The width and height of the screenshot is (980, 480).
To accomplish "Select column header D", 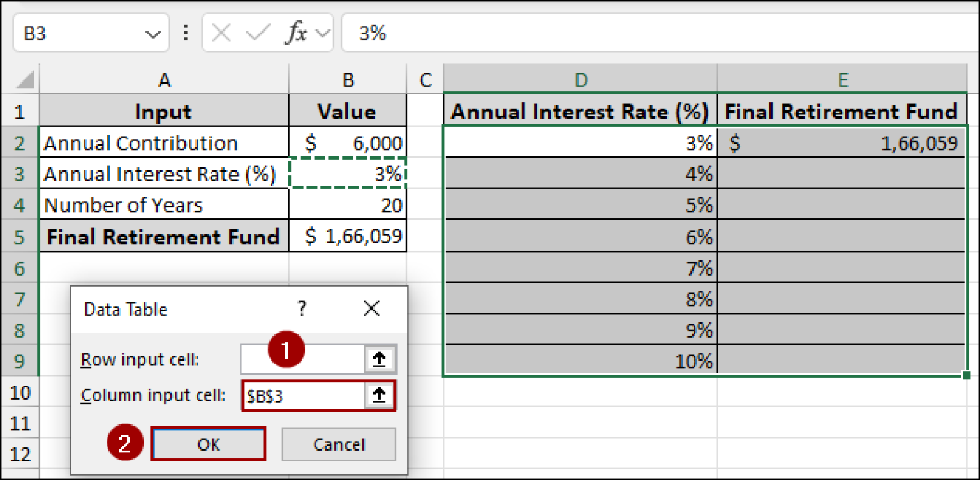I will point(581,80).
